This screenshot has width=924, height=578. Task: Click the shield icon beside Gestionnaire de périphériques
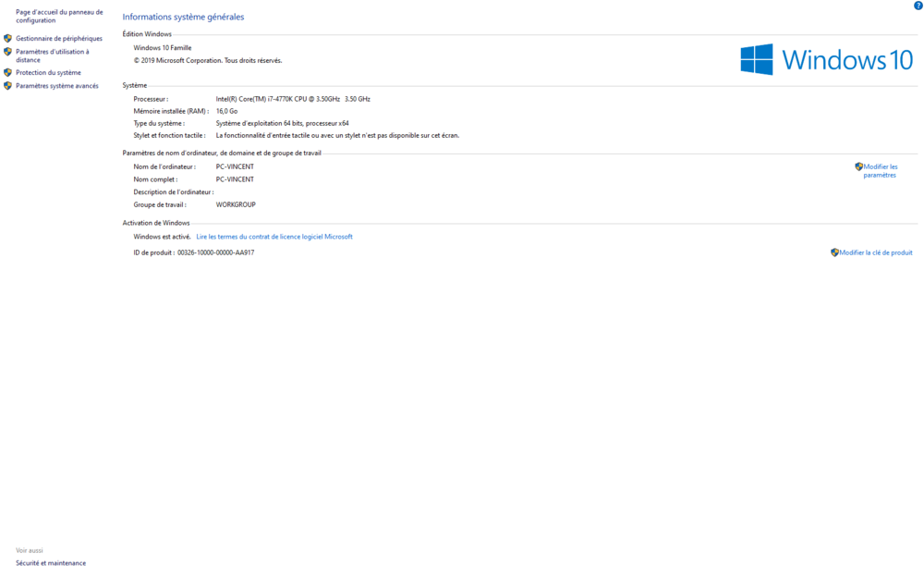click(x=7, y=39)
